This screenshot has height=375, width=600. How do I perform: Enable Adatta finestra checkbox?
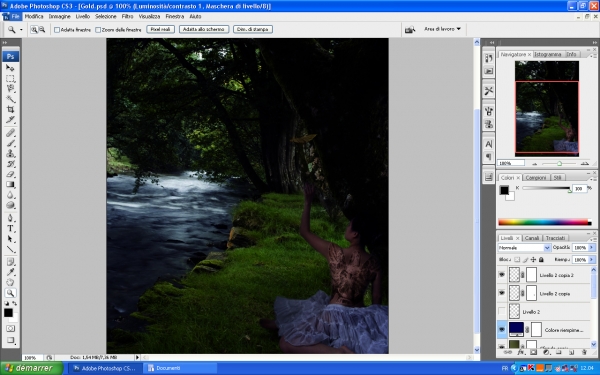point(57,30)
